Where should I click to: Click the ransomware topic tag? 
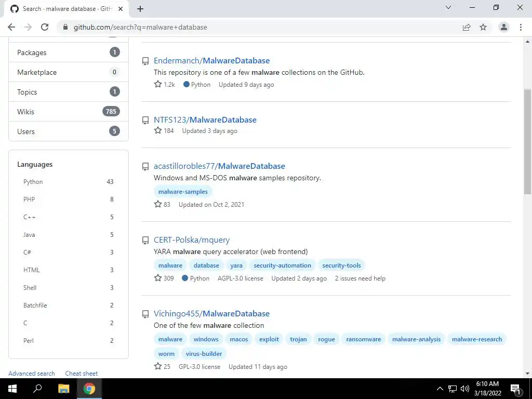point(363,339)
